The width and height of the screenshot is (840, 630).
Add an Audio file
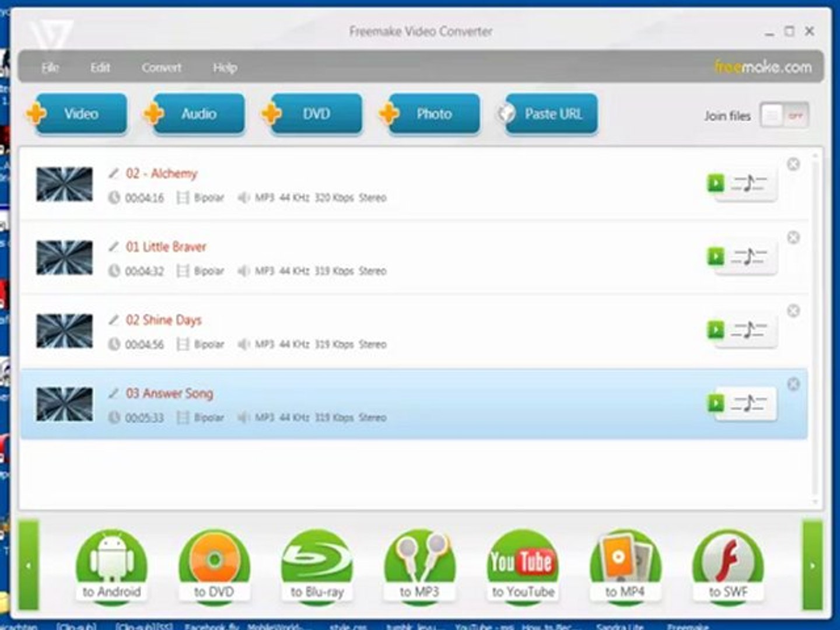195,114
